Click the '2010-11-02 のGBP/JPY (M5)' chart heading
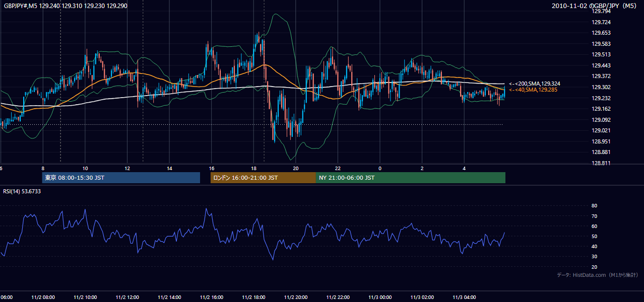 (x=595, y=6)
